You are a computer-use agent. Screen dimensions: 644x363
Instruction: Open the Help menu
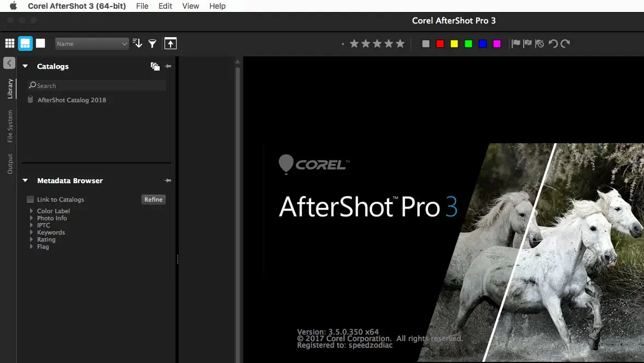click(x=217, y=6)
